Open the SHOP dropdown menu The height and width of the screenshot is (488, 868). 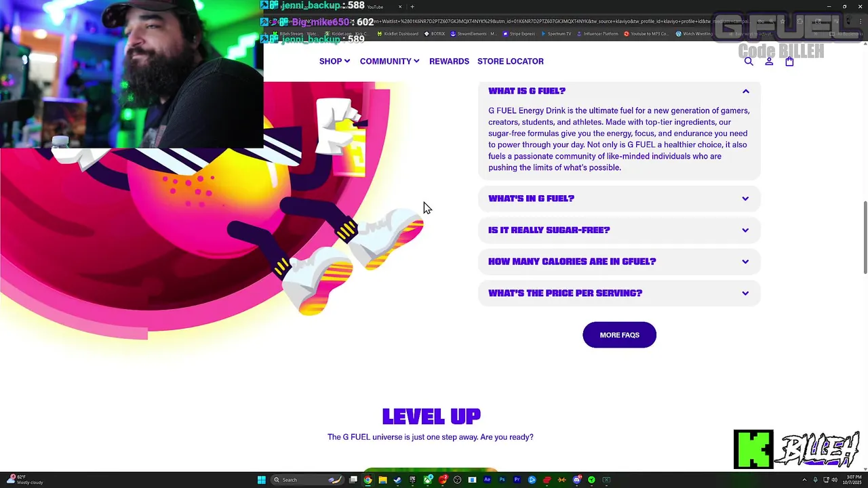334,61
